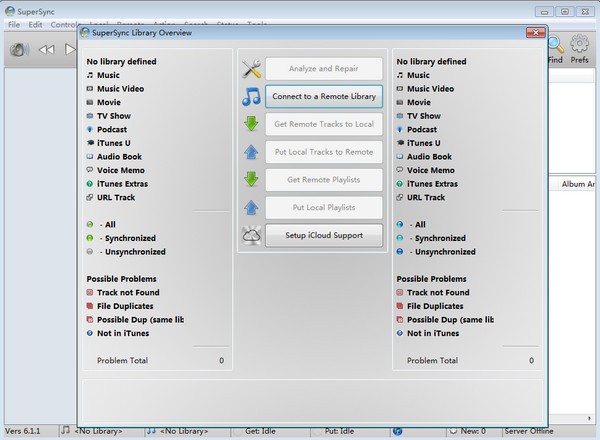Open Prefs gear icon
The image size is (600, 440).
(x=579, y=44)
